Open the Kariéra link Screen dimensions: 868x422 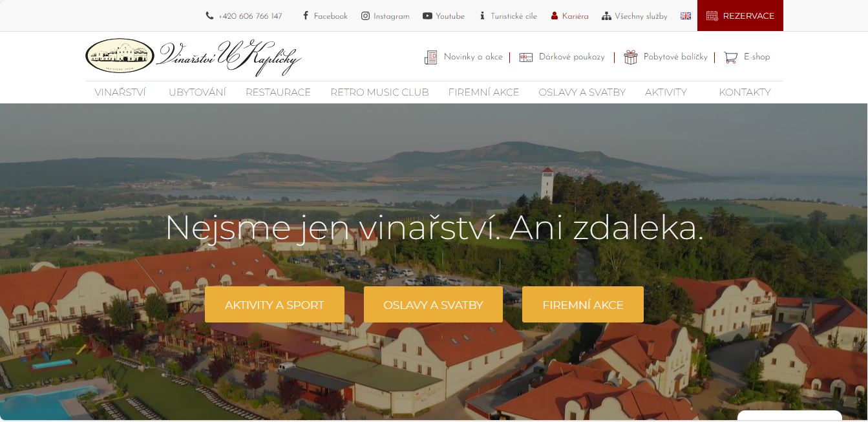point(569,16)
